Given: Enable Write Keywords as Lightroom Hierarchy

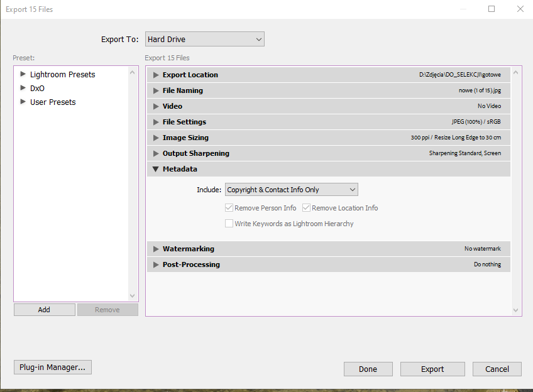Looking at the screenshot, I should tap(229, 224).
